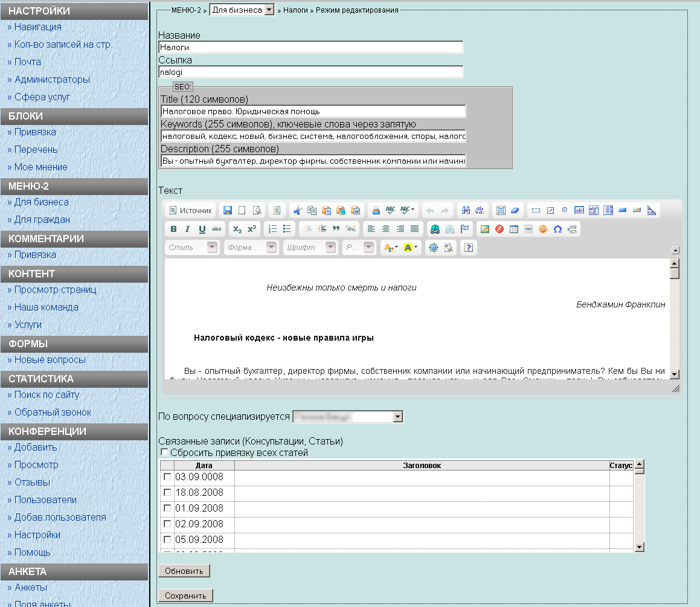Apply Superscript formatting
700x607 pixels.
tap(252, 229)
